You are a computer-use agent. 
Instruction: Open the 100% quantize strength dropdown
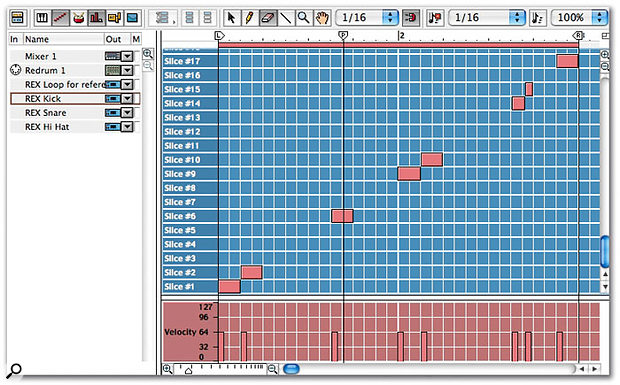578,18
